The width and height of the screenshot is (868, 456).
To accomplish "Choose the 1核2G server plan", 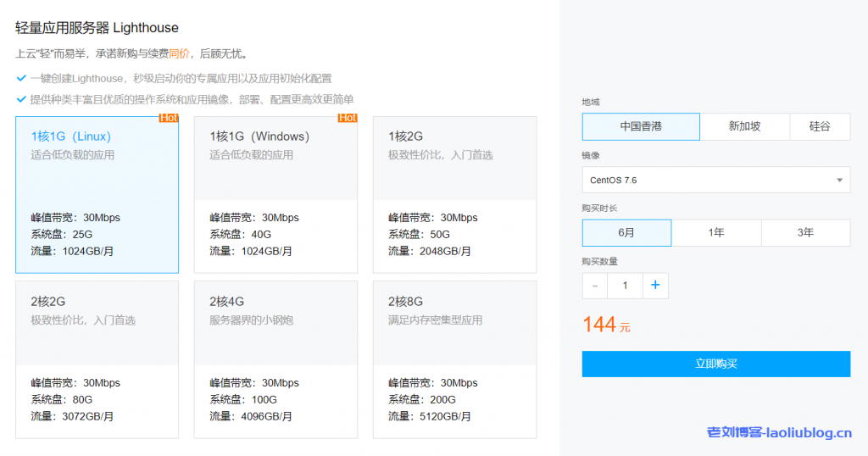I will click(x=454, y=194).
